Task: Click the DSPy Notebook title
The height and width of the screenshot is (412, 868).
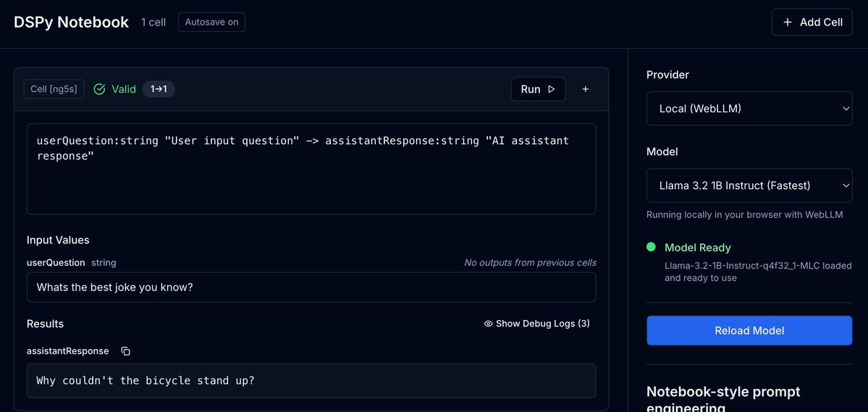Action: [72, 22]
